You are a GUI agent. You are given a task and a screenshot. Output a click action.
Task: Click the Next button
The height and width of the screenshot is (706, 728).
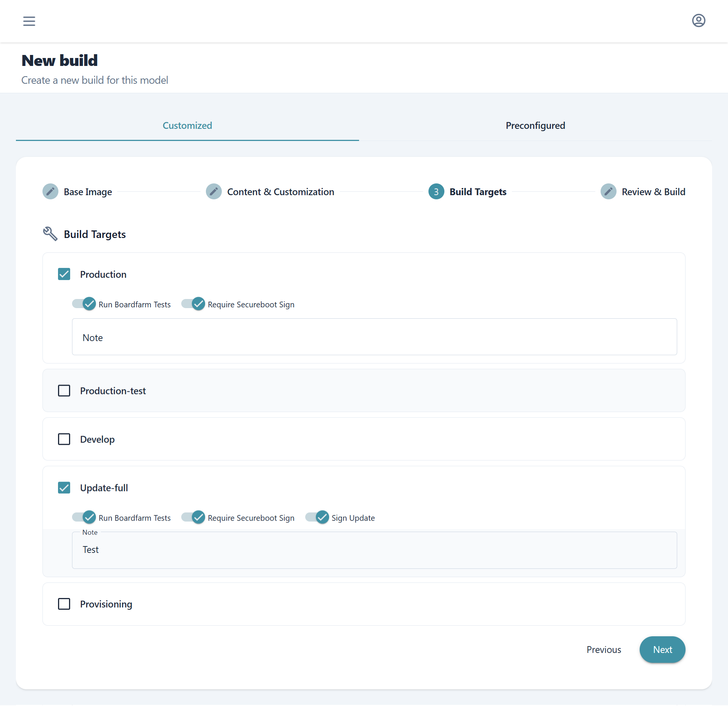[662, 650]
